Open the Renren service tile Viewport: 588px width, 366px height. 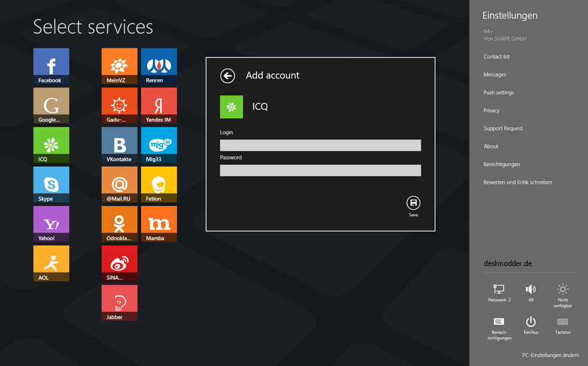point(159,66)
